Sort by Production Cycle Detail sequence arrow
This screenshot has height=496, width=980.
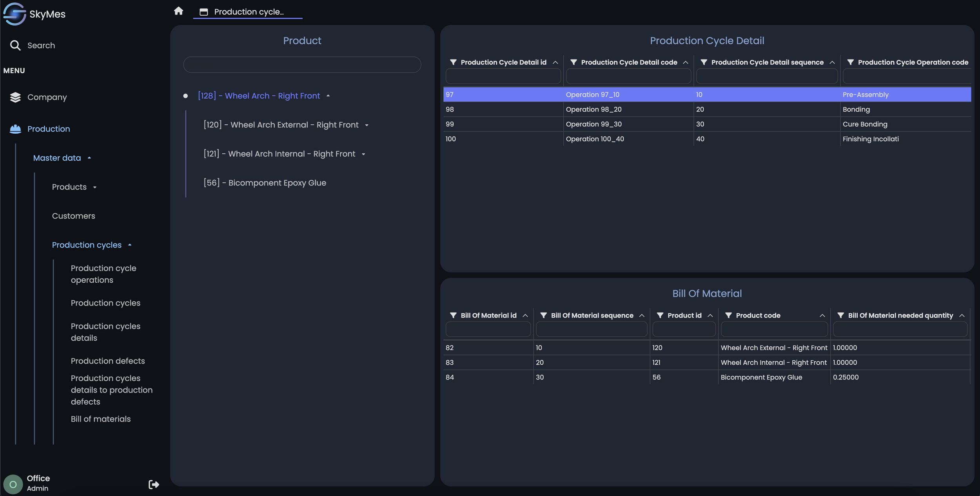coord(832,63)
